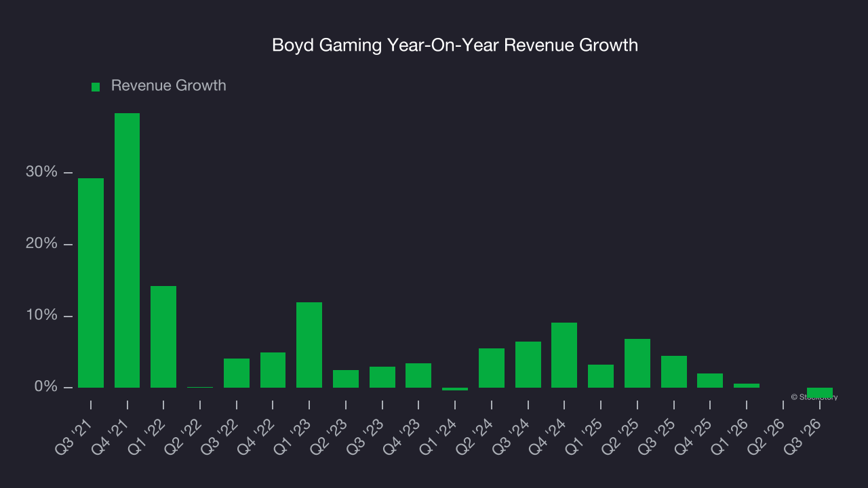Viewport: 868px width, 488px height.
Task: Choose the Q3 '23 bar
Action: (382, 377)
